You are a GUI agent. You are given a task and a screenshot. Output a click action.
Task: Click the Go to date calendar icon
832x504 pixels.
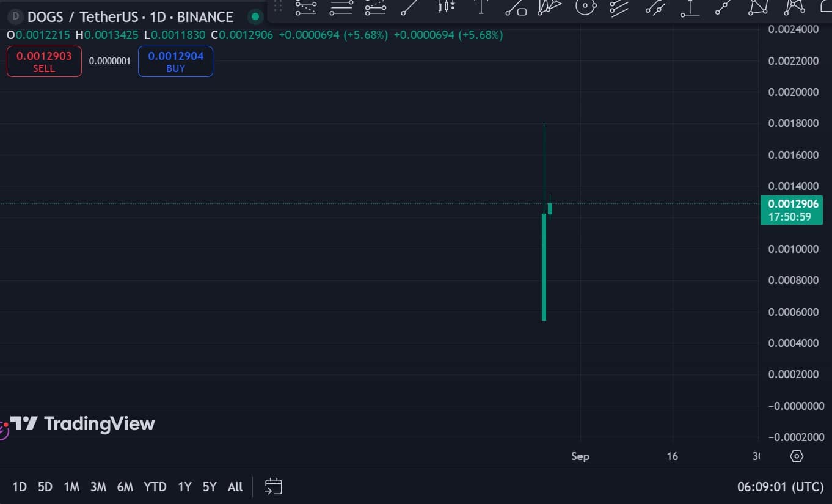click(x=273, y=486)
